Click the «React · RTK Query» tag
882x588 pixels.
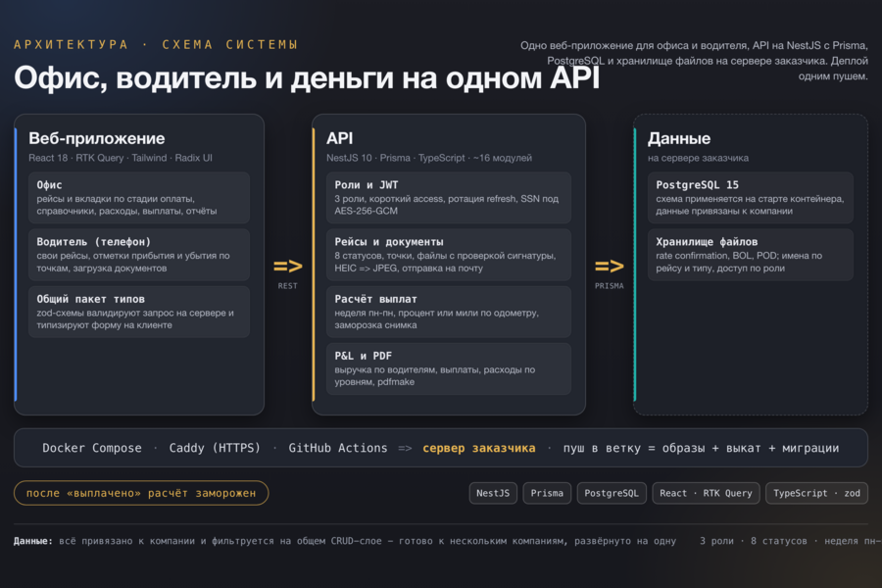pyautogui.click(x=706, y=494)
